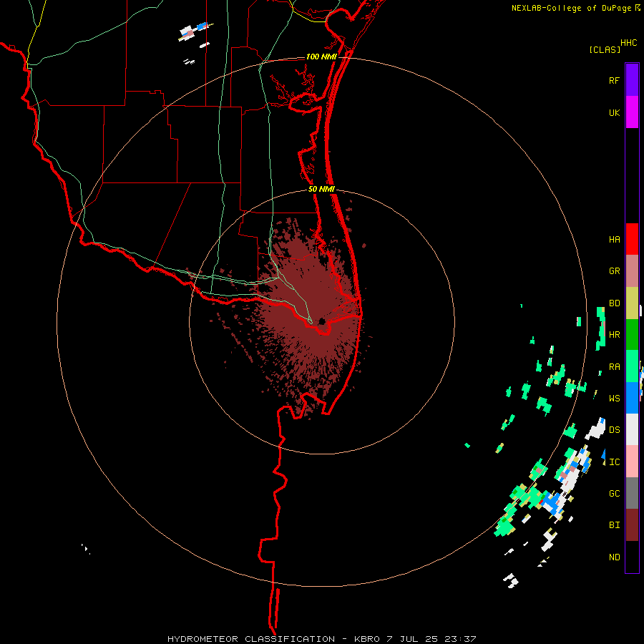Click the BD legend label
Viewport: 644px width, 644px height.
tap(614, 303)
